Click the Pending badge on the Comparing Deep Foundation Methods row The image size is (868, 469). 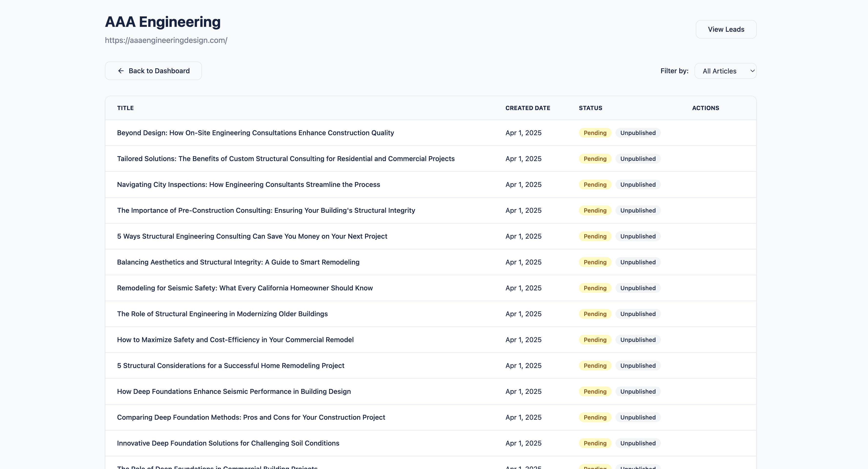(595, 417)
